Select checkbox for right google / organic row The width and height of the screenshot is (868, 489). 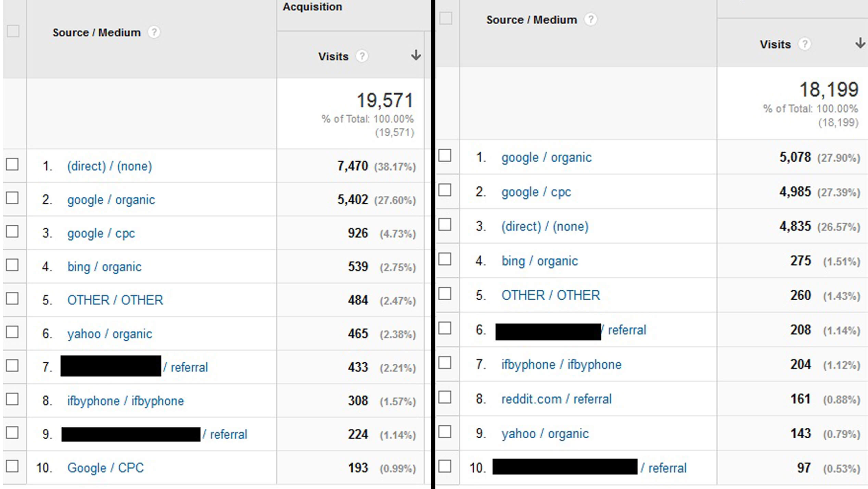(x=445, y=155)
